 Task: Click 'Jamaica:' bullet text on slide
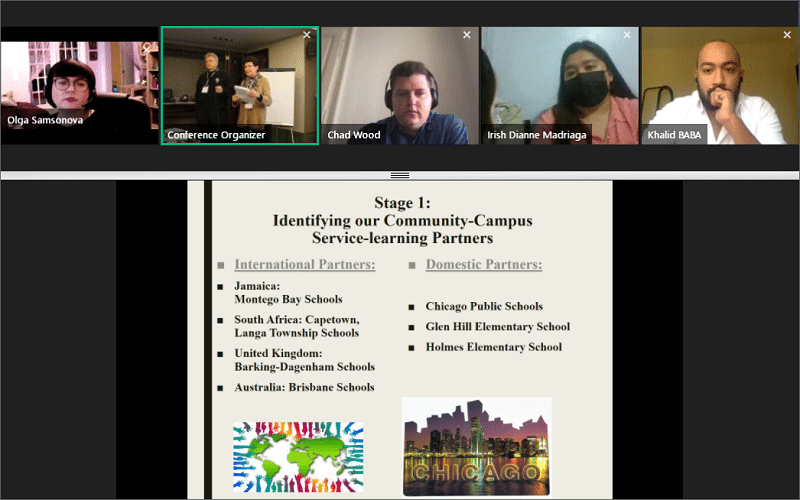coord(257,286)
